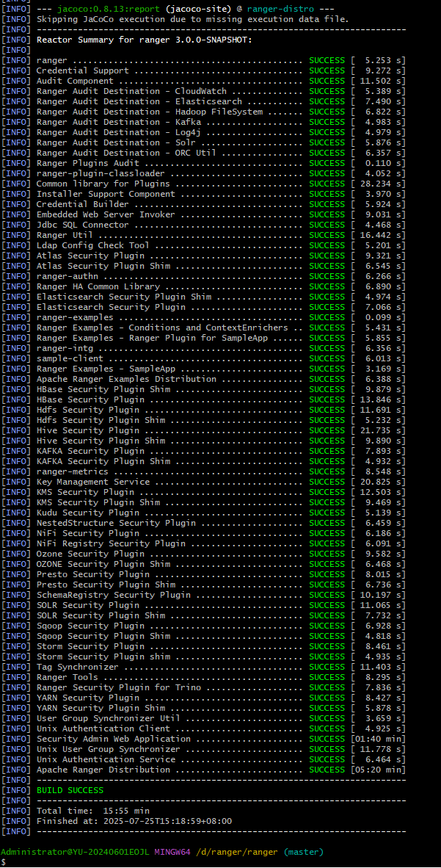Click the 'Ranger Plugins Audit' line
The height and width of the screenshot is (868, 441).
point(204,163)
